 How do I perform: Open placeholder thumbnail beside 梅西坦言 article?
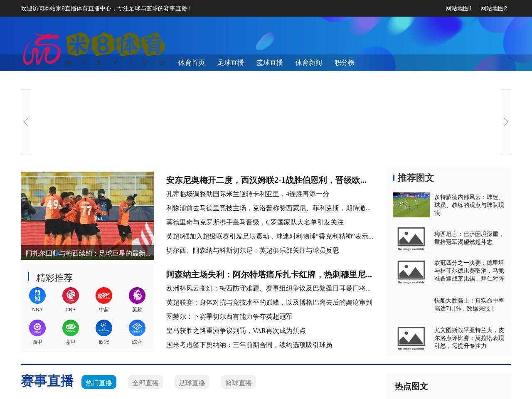point(411,238)
